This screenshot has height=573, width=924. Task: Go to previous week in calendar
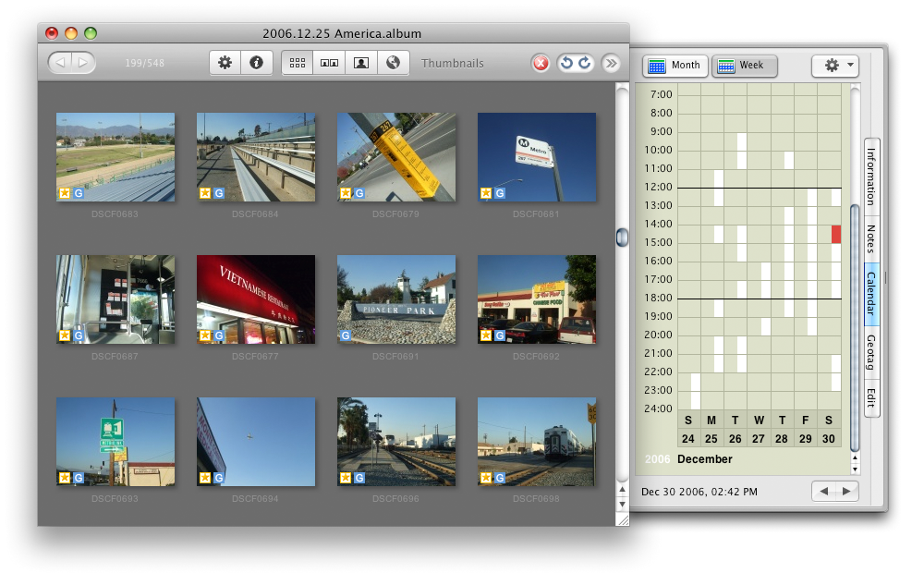pos(824,491)
